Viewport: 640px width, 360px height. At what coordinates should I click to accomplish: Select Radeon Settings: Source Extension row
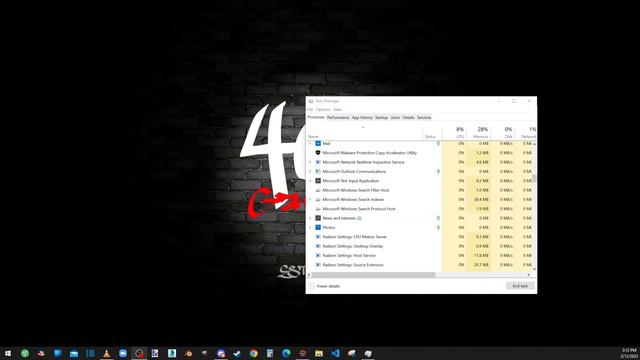coord(419,265)
